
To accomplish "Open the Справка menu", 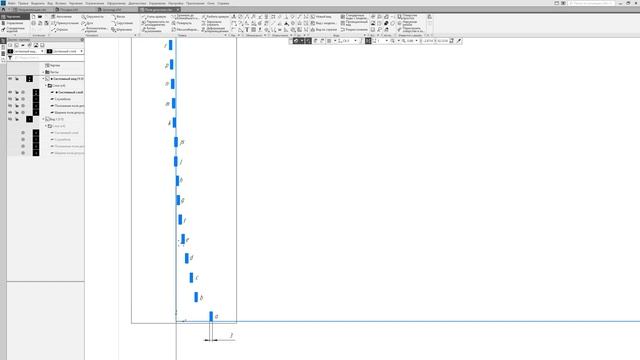I will (223, 3).
